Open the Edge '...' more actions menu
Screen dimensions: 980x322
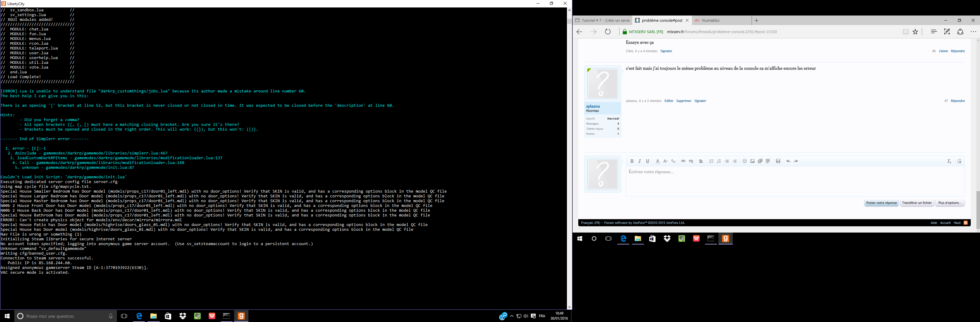pyautogui.click(x=973, y=32)
